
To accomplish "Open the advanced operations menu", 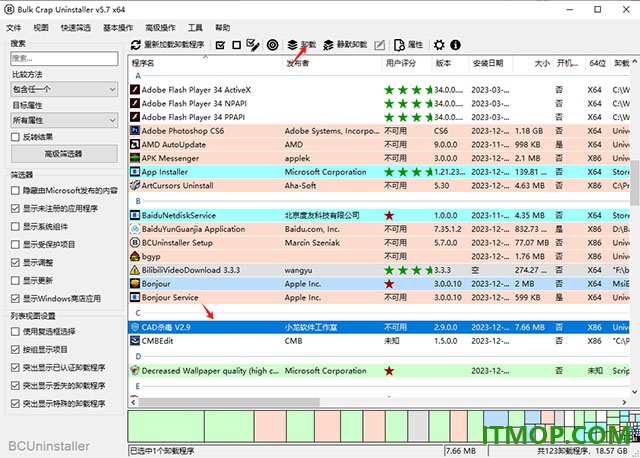I will [x=160, y=28].
